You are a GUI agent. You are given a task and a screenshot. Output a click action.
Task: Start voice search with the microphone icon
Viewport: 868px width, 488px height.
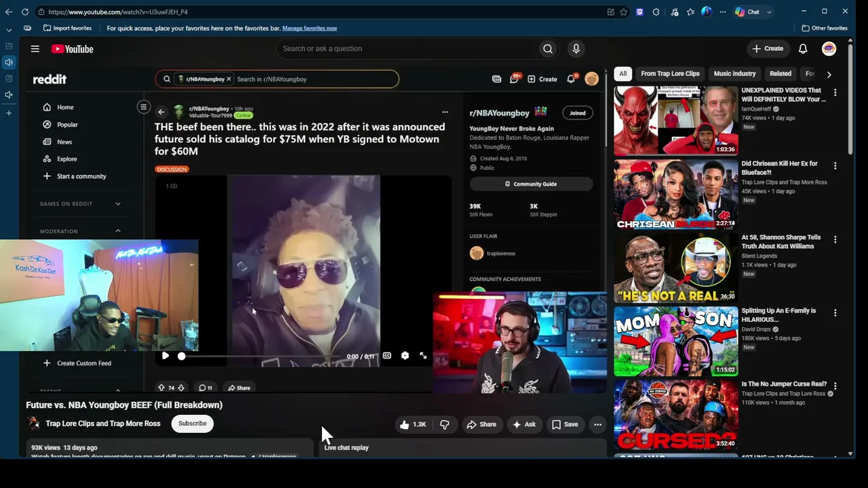(x=576, y=49)
